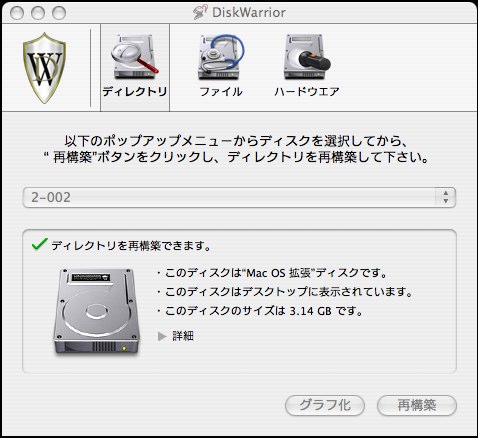The image size is (478, 438).
Task: Expand the 詳細 disclosure triangle
Action: 162,336
